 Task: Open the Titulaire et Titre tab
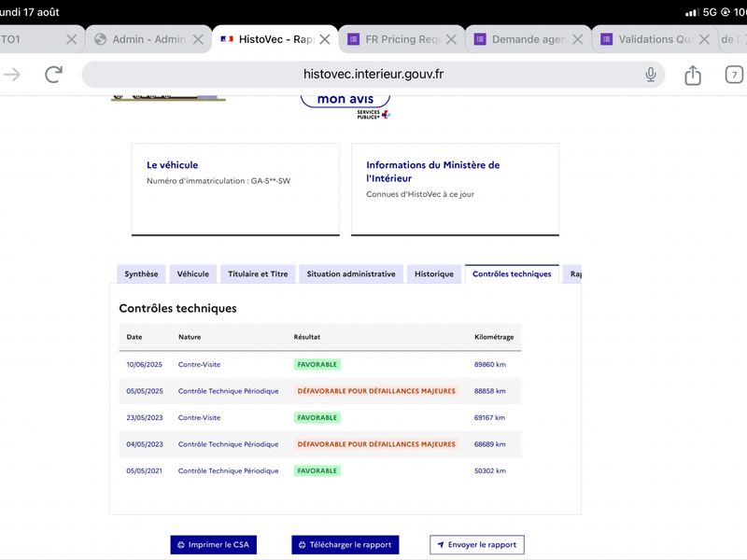(x=258, y=273)
